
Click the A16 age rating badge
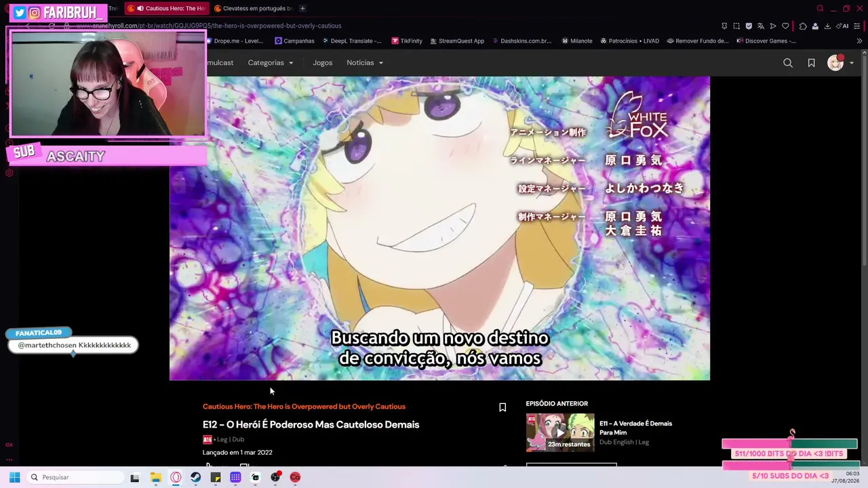208,440
